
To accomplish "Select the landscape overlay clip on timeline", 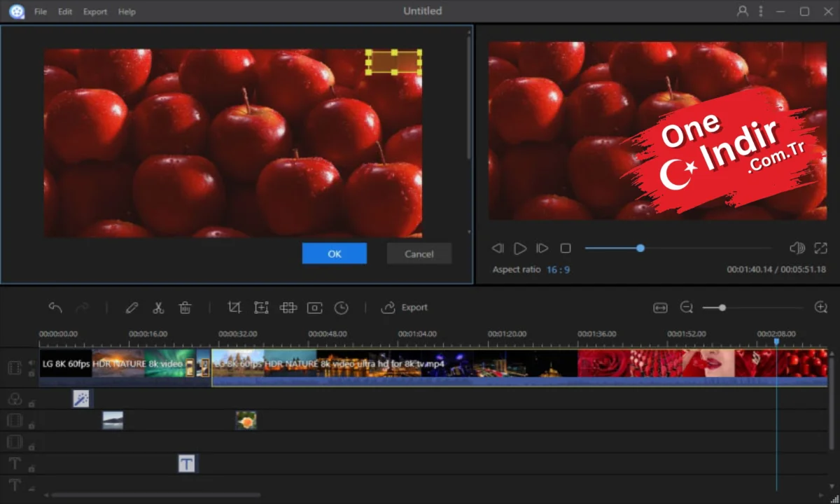I will tap(113, 420).
